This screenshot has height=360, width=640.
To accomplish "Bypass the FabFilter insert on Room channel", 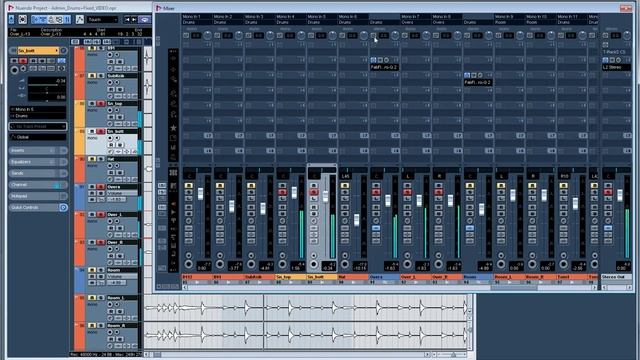I will [x=473, y=75].
